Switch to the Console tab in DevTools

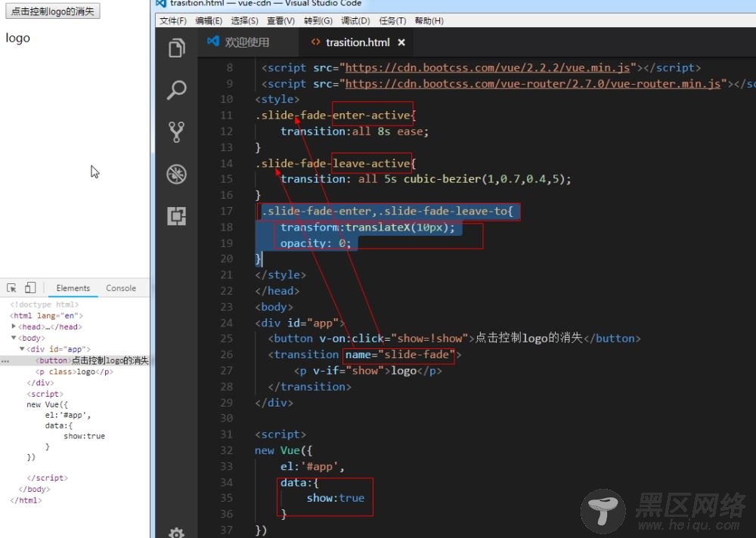[121, 288]
